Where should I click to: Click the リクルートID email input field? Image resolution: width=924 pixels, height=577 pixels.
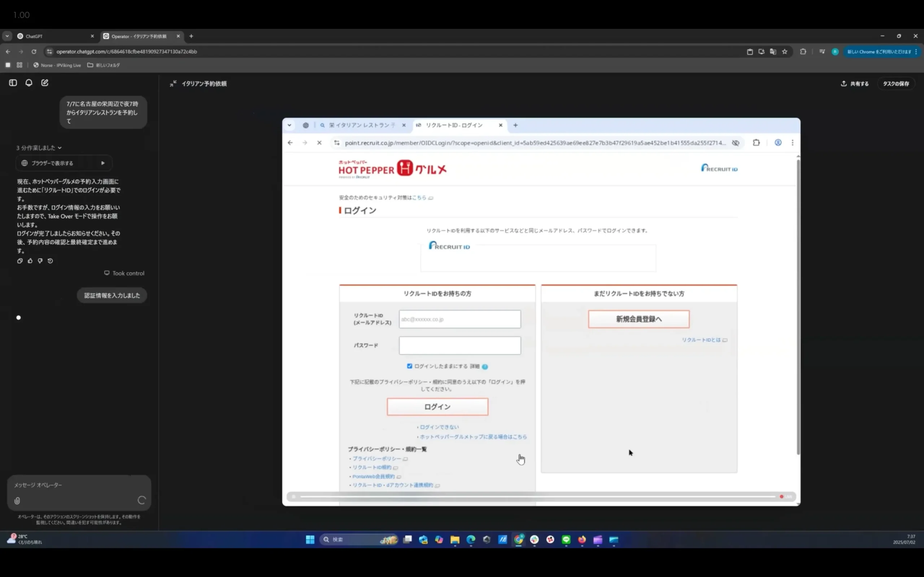[460, 319]
